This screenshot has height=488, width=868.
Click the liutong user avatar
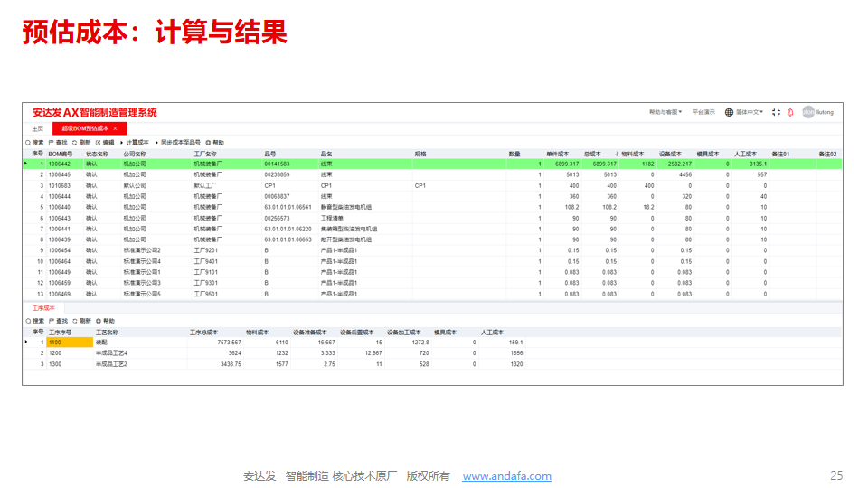807,112
